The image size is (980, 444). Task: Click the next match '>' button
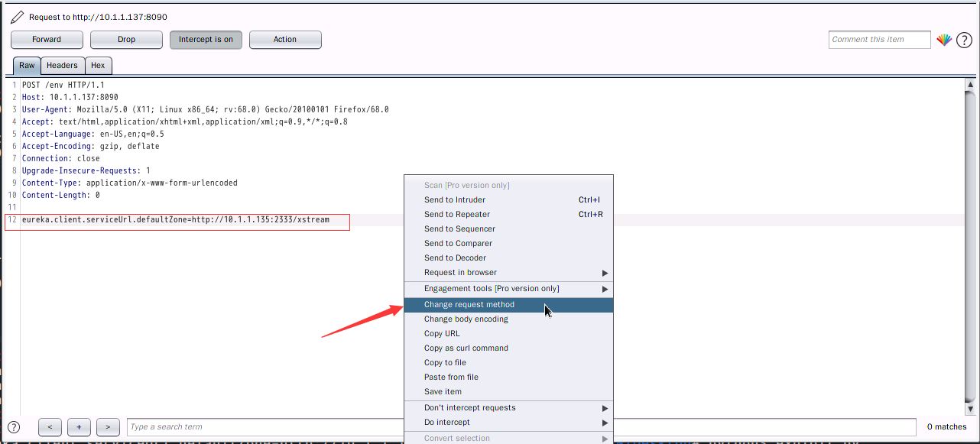pos(108,426)
